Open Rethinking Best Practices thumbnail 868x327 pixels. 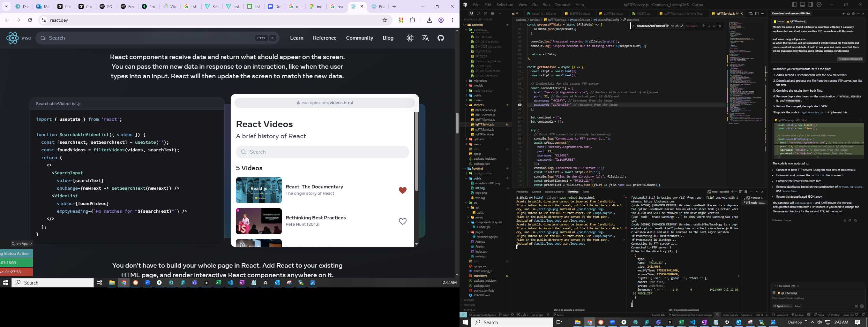click(x=259, y=221)
